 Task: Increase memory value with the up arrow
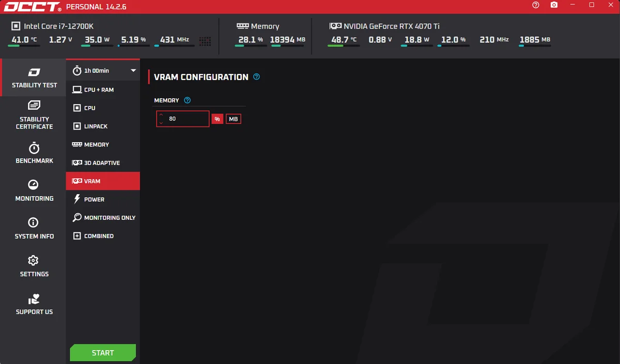click(x=161, y=115)
